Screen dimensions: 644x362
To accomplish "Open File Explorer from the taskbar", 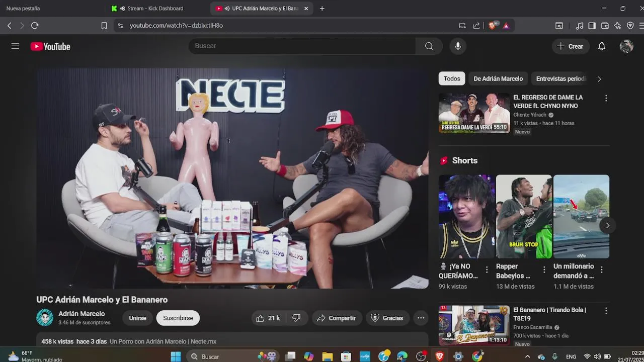I will (328, 356).
